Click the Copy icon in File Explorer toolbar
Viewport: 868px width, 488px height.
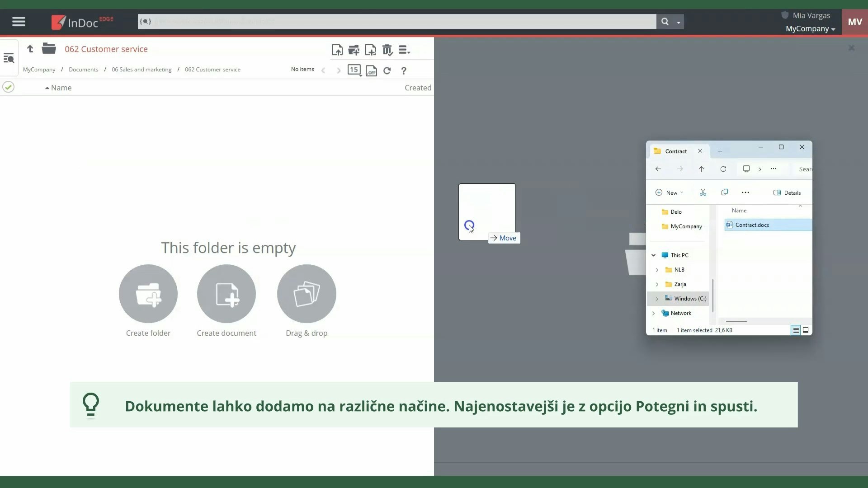tap(725, 192)
